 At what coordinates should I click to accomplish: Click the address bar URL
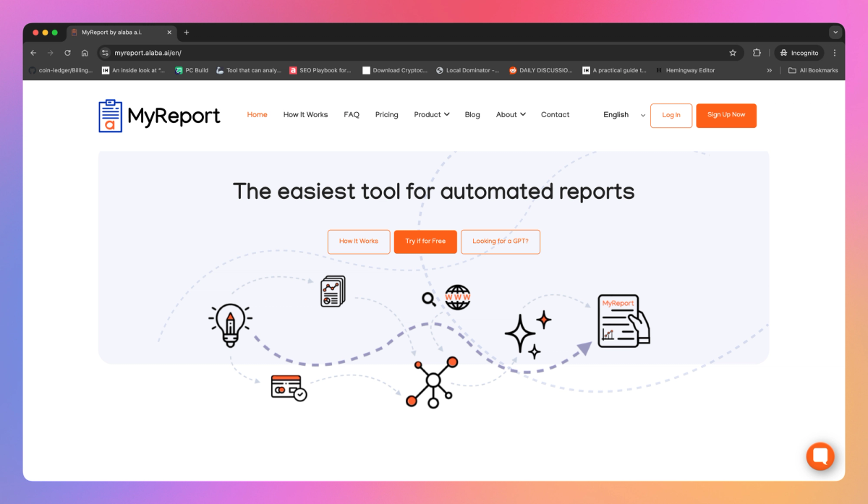[x=148, y=53]
